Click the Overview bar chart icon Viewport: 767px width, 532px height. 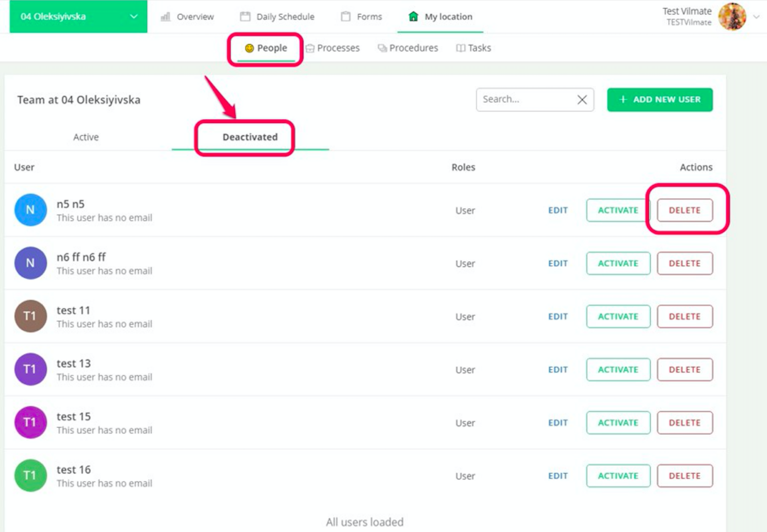[165, 17]
